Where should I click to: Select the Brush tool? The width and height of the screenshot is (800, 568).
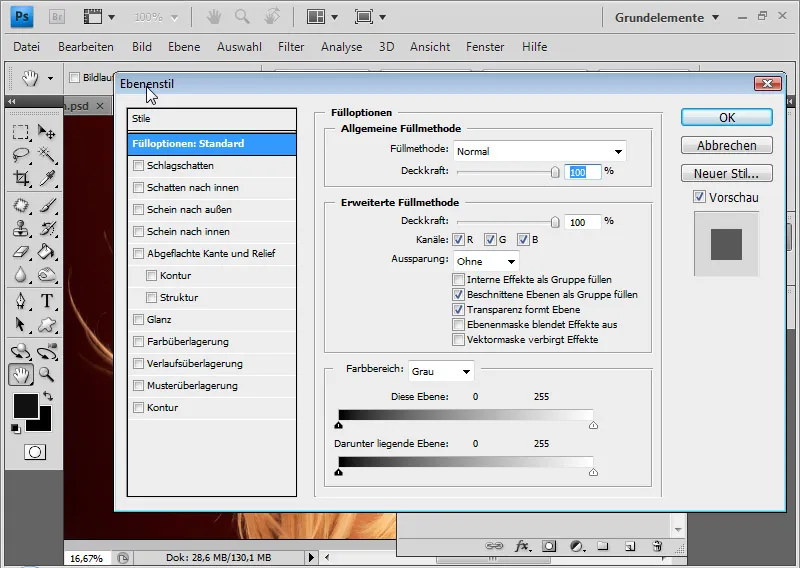pos(46,206)
